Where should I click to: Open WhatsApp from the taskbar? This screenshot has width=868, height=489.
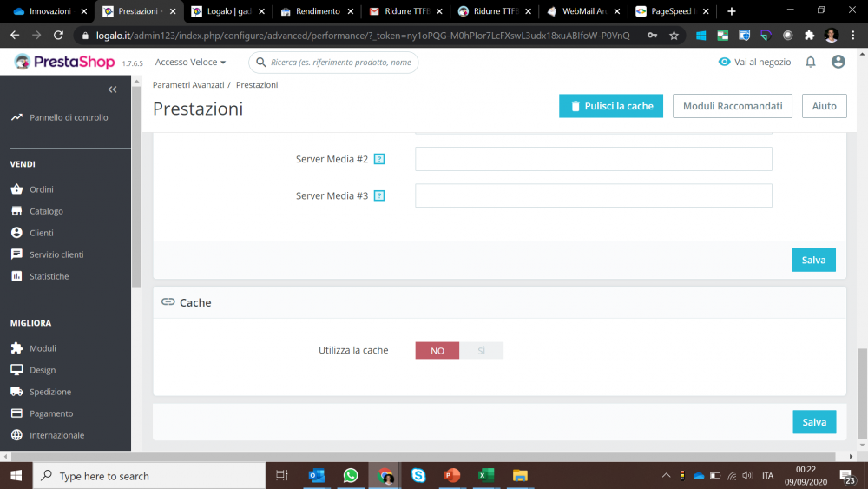351,476
